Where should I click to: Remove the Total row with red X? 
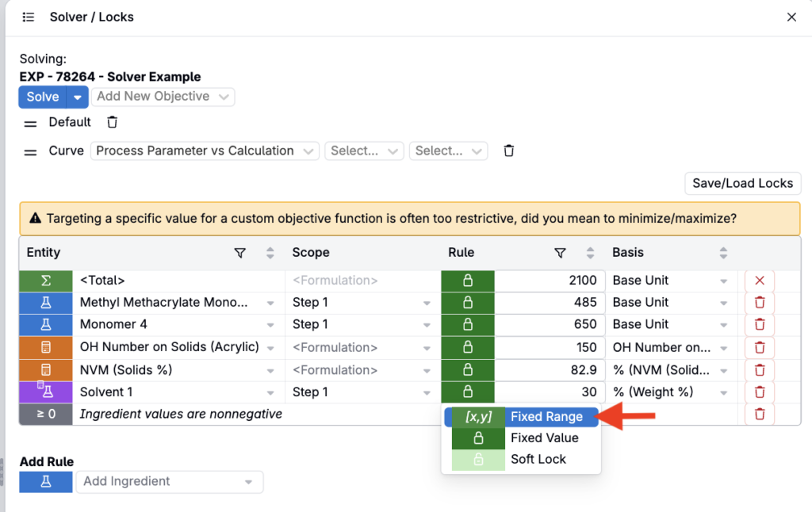pyautogui.click(x=760, y=281)
